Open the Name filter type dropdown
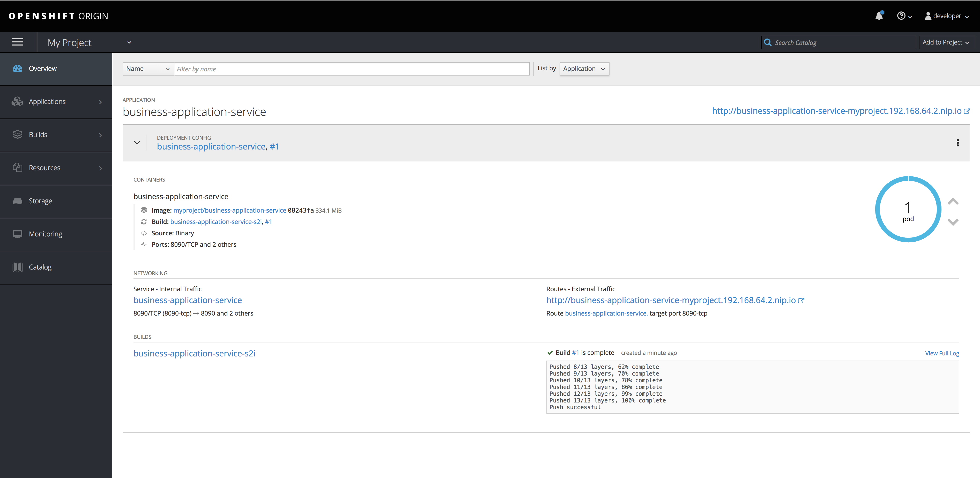The height and width of the screenshot is (478, 980). (148, 69)
